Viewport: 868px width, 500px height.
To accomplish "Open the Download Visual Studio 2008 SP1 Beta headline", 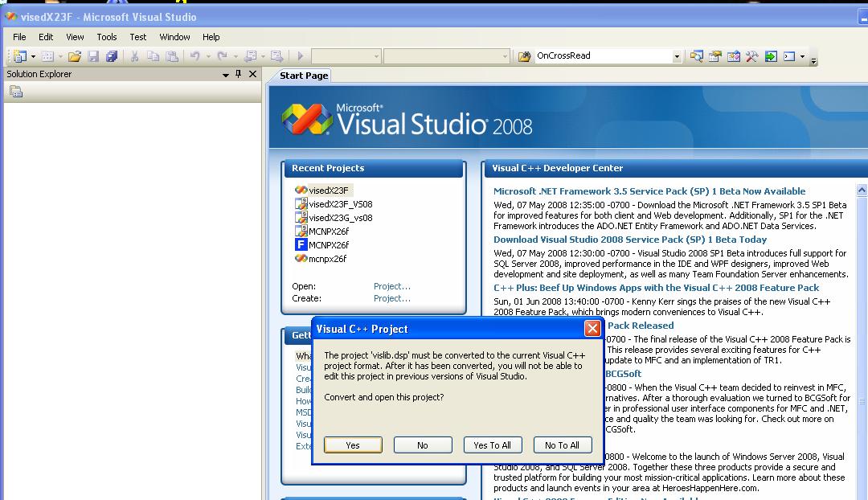I will tap(630, 240).
